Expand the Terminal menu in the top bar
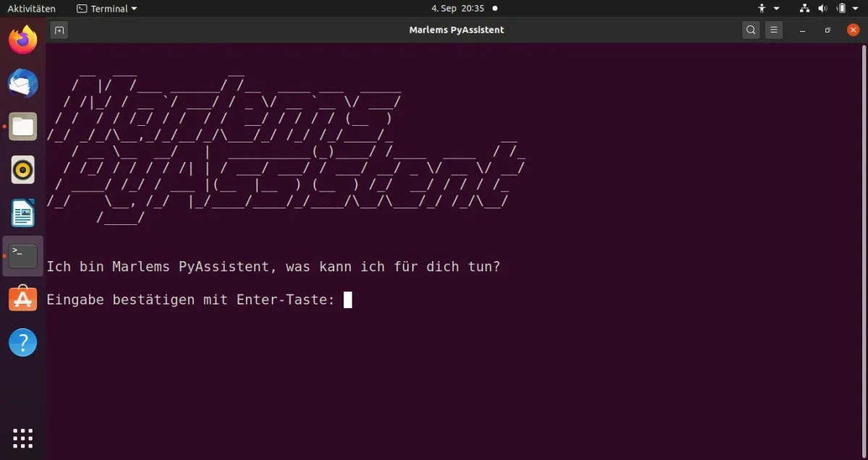 pyautogui.click(x=106, y=8)
